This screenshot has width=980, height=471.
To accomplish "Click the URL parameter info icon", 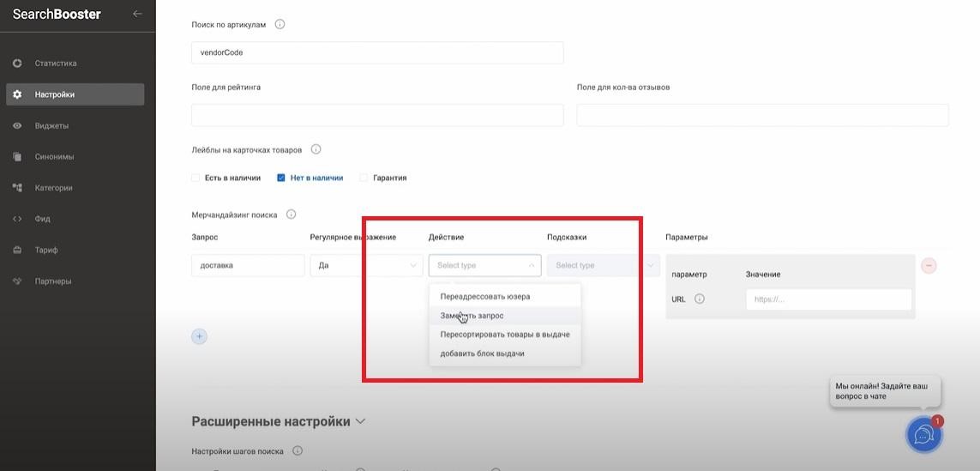I will pyautogui.click(x=700, y=299).
